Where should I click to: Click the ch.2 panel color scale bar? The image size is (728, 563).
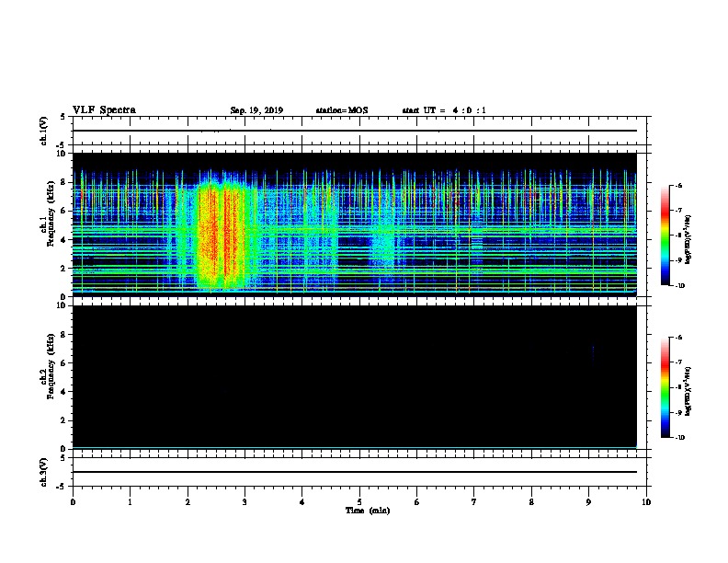tap(665, 387)
